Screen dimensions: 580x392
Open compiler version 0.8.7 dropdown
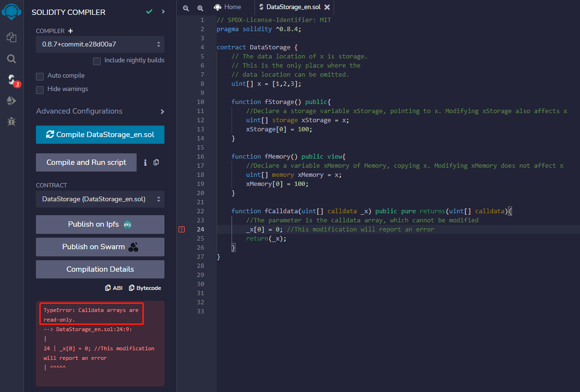click(x=100, y=44)
